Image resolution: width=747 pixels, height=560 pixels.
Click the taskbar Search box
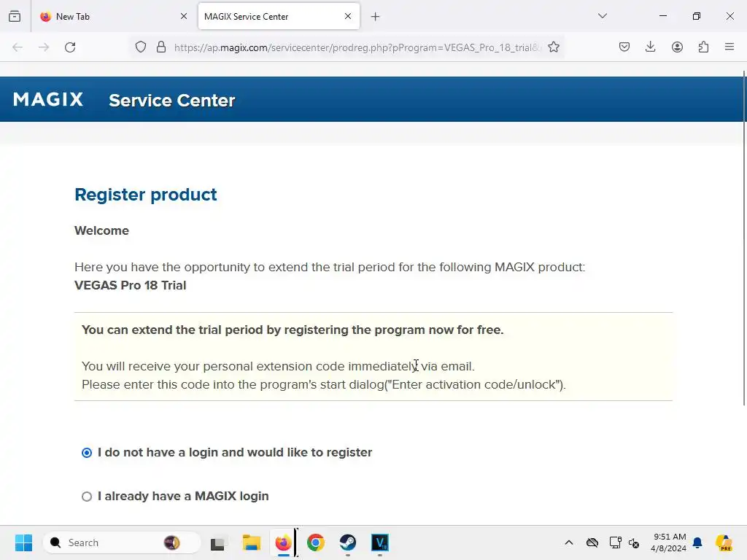[122, 542]
